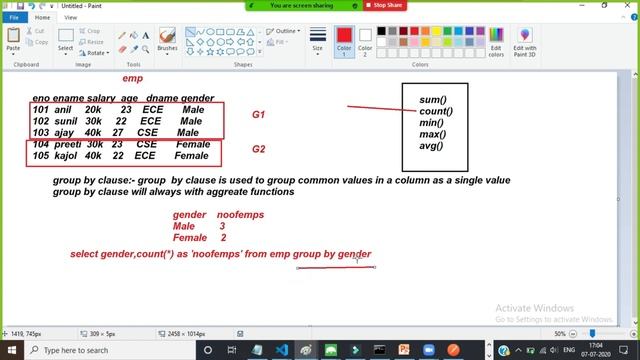Image resolution: width=640 pixels, height=360 pixels.
Task: Select the Eraser tool
Action: click(x=122, y=49)
